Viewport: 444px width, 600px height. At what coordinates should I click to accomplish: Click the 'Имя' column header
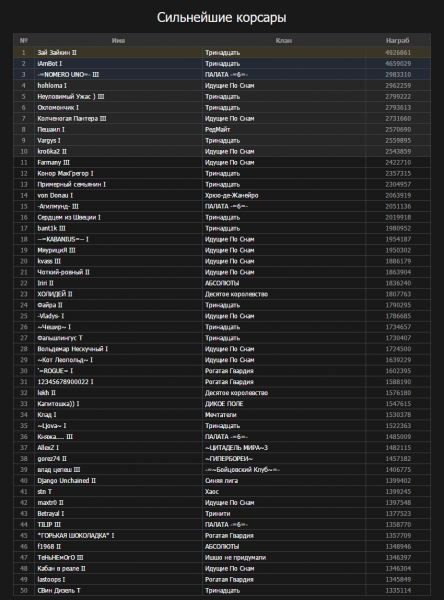[118, 41]
